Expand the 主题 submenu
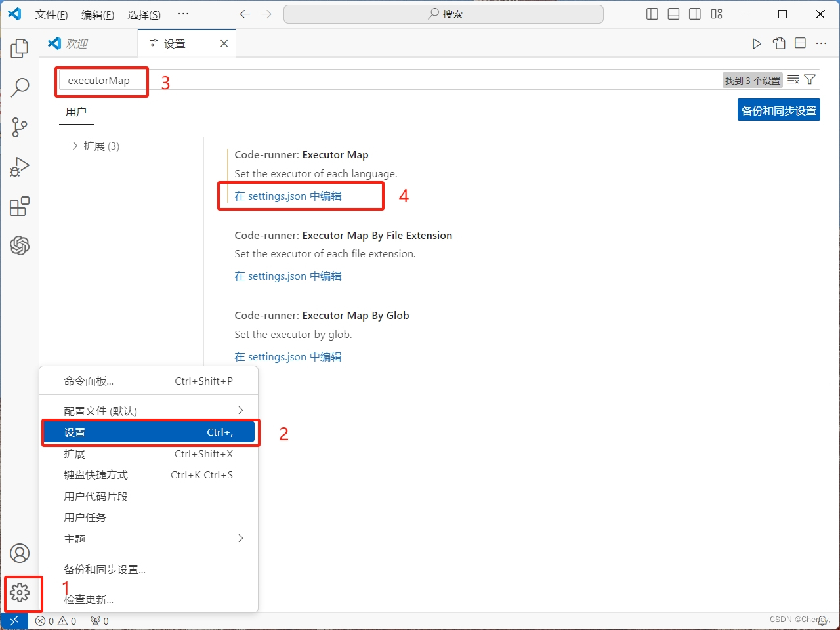 pos(148,539)
